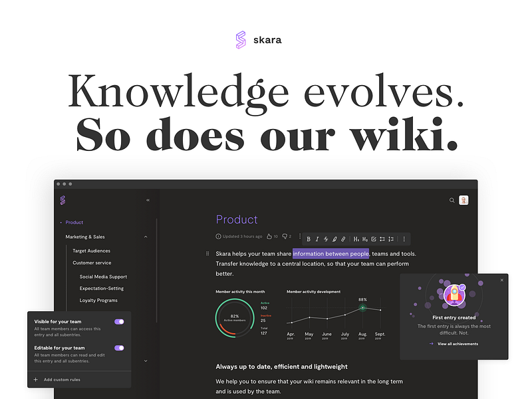
Task: Apply strikethrough to selected text
Action: point(326,239)
